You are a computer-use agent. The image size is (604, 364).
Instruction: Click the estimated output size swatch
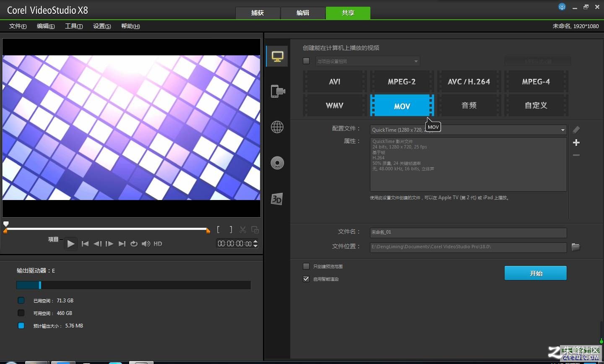point(21,325)
